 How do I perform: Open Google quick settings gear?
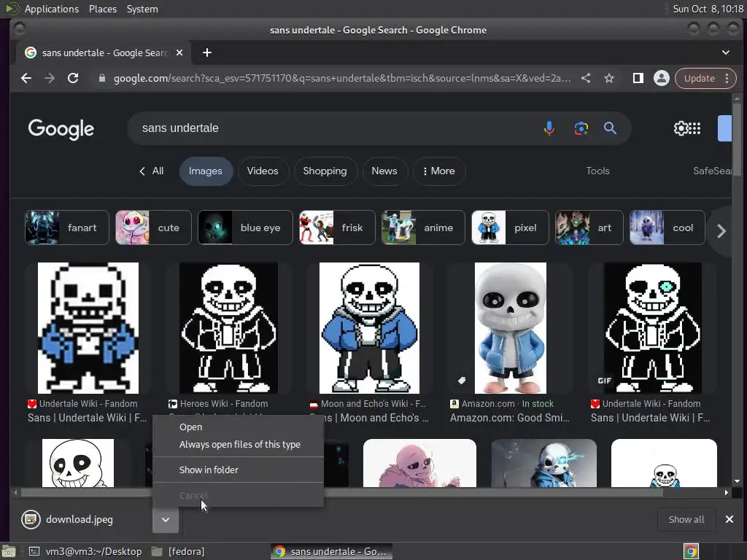pyautogui.click(x=681, y=128)
